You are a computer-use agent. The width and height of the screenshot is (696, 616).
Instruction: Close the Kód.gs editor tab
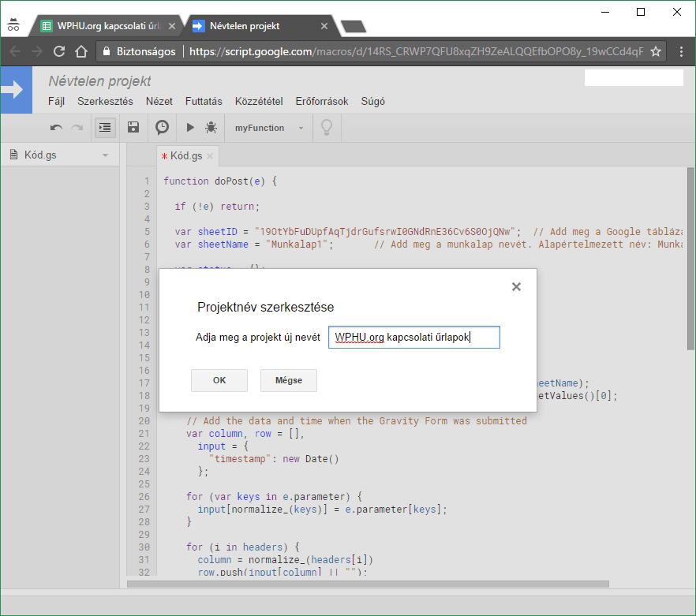click(x=210, y=156)
